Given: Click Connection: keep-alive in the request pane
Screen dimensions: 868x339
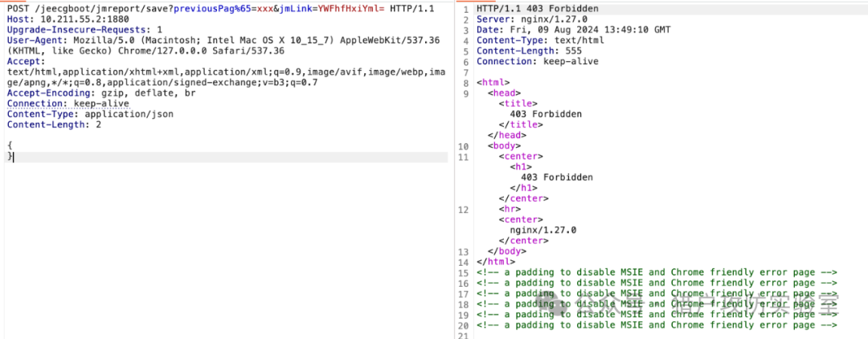Looking at the screenshot, I should pos(68,104).
